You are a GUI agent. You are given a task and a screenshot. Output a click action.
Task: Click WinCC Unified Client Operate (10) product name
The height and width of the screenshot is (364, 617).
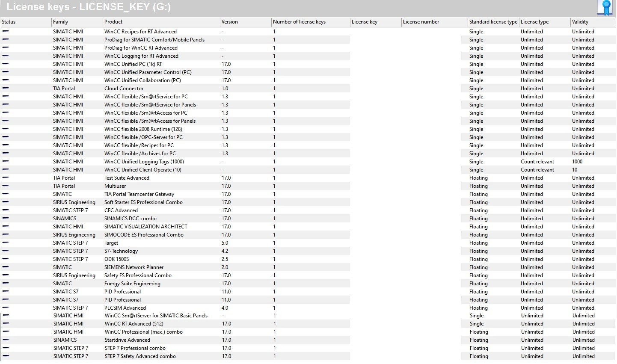pos(143,170)
